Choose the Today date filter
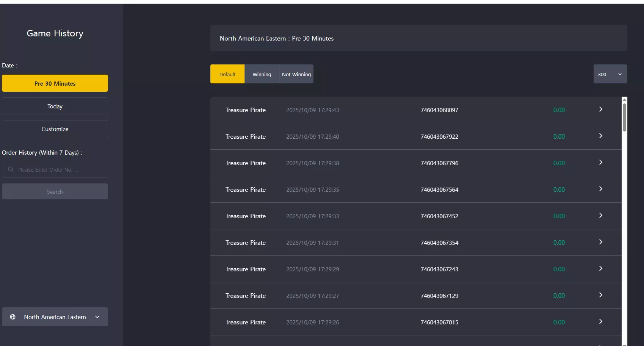This screenshot has width=644, height=346. click(x=55, y=106)
